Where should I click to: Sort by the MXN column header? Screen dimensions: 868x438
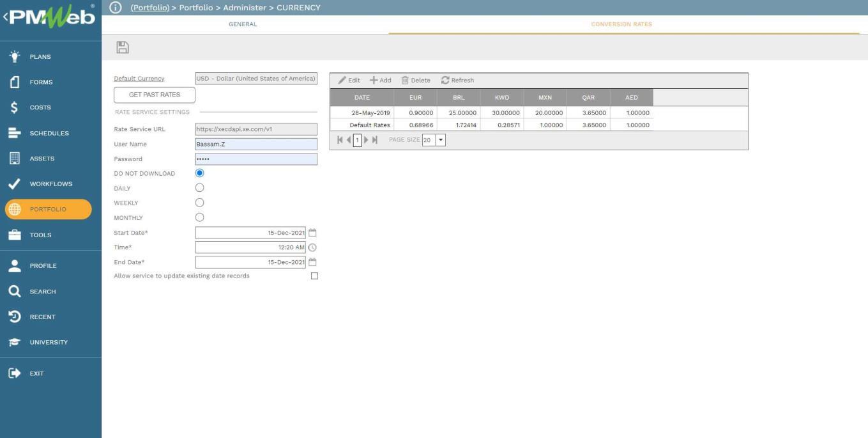tap(545, 98)
